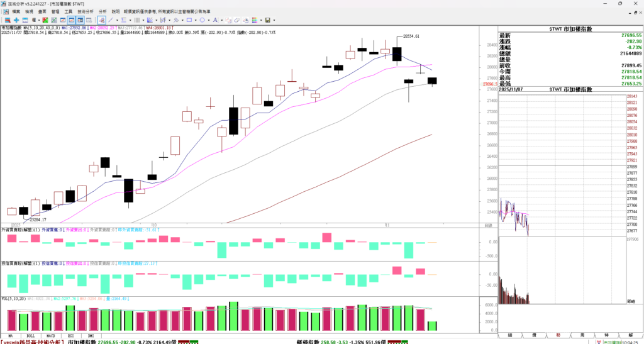The width and height of the screenshot is (644, 344).
Task: Select the rectangle drawing tool
Action: pyautogui.click(x=189, y=20)
